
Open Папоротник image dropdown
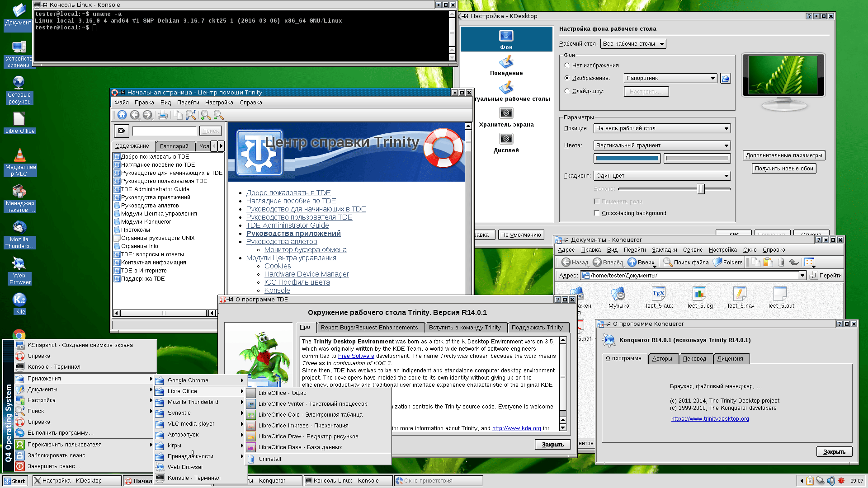670,78
